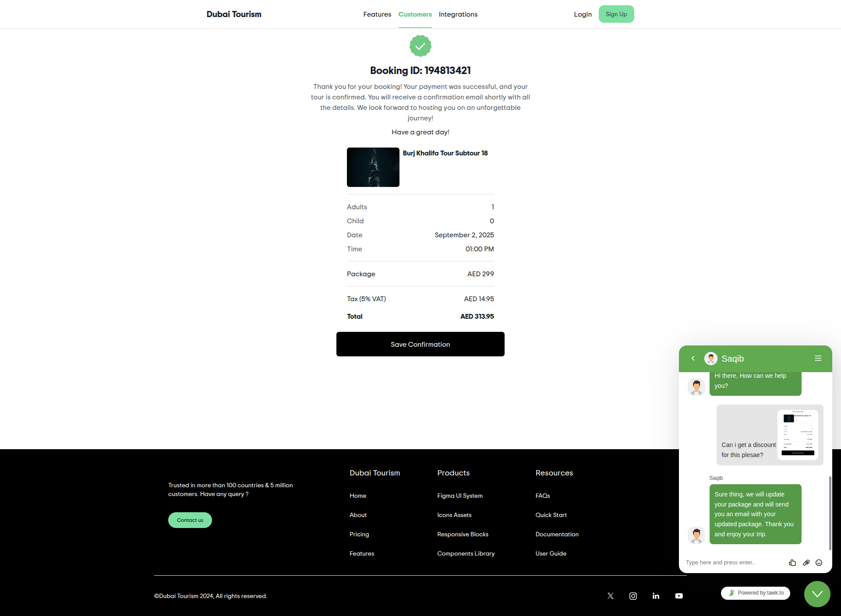Open the attachment icon in chat input
The width and height of the screenshot is (841, 616).
[806, 563]
